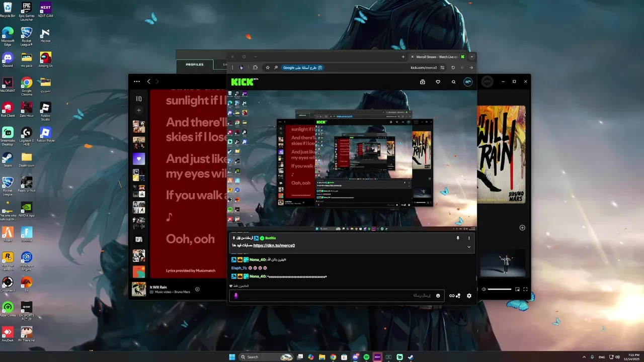Screen dimensions: 644x362
Task: Select Merc0 Stream browser tab
Action: [x=437, y=57]
